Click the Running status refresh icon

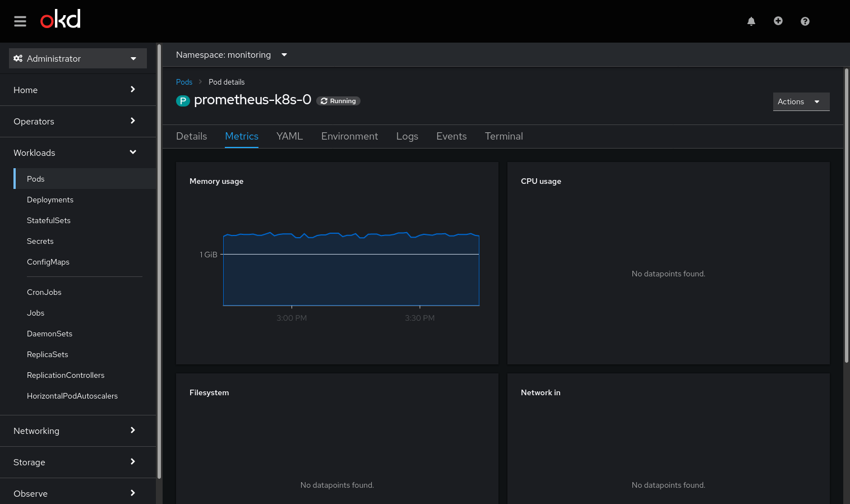pyautogui.click(x=324, y=101)
